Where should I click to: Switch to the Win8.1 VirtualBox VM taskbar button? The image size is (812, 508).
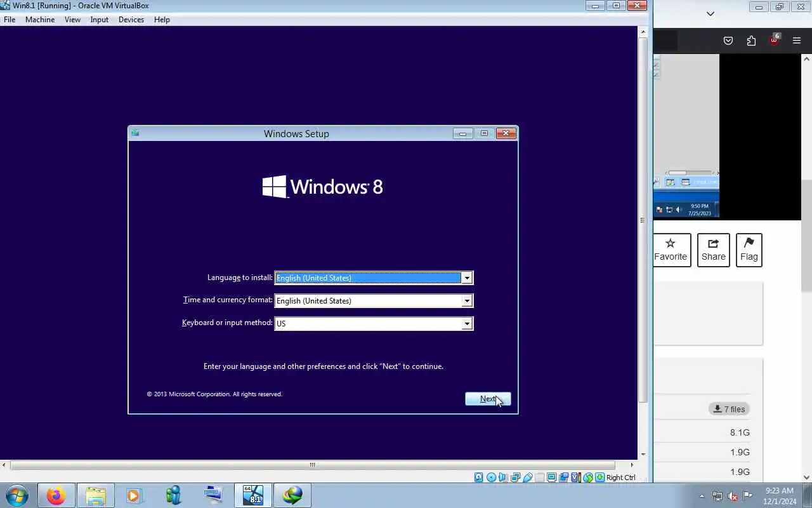(x=253, y=495)
